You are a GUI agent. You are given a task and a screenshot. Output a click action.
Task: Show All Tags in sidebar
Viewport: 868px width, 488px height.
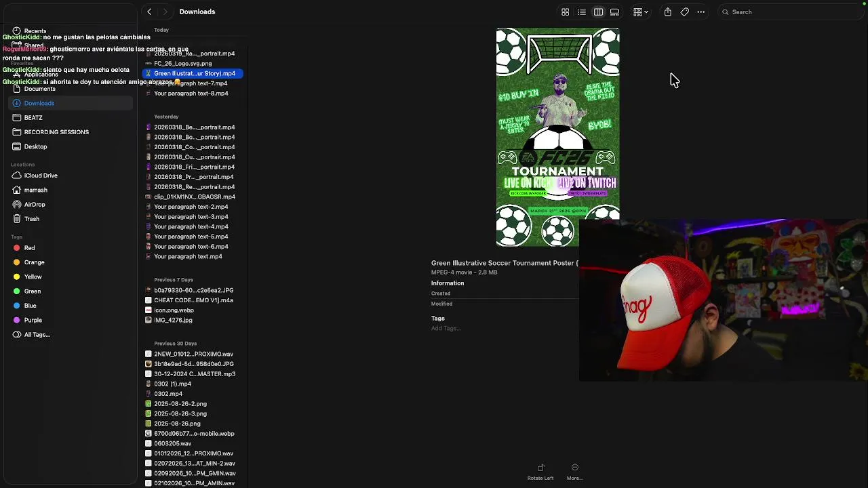pos(37,335)
